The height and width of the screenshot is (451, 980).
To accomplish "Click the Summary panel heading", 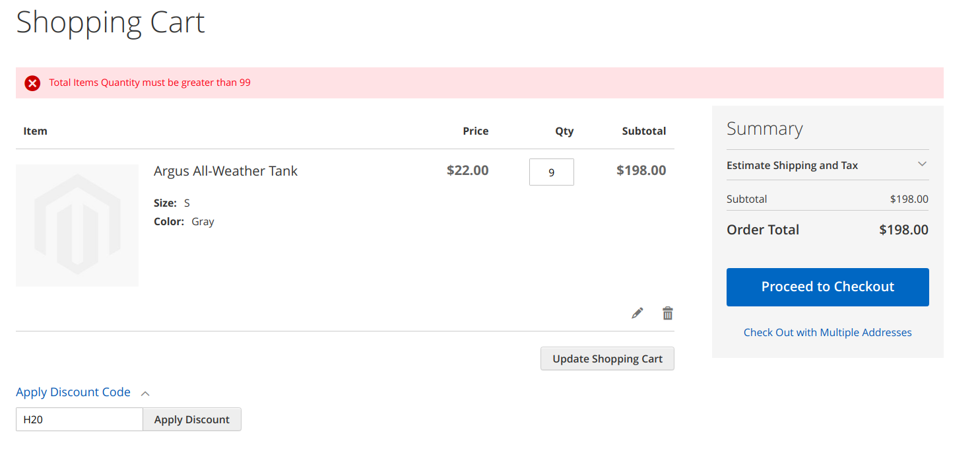I will point(764,129).
